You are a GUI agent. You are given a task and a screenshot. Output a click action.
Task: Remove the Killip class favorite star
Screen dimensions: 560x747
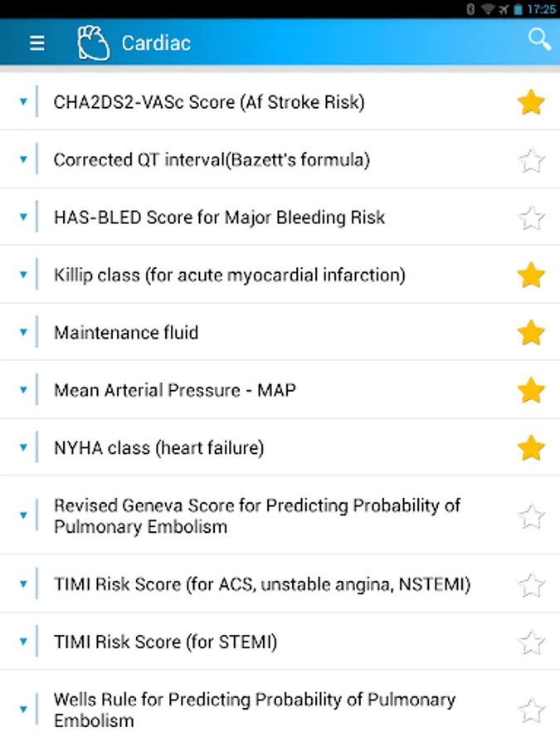coord(531,275)
